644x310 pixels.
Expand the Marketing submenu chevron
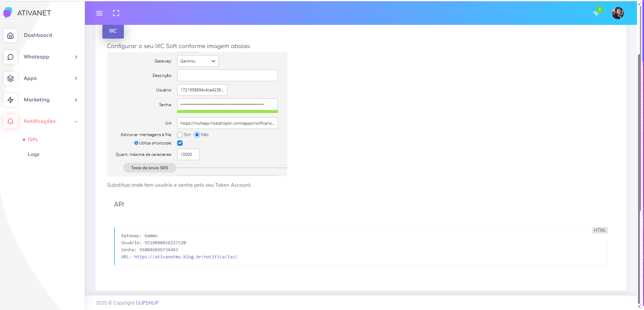point(76,100)
